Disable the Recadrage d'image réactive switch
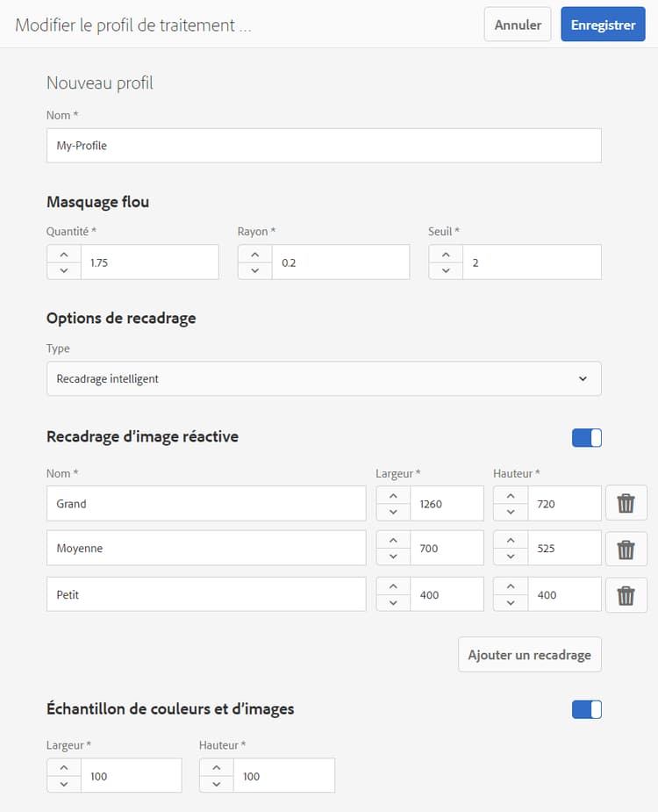This screenshot has width=658, height=812. [x=587, y=437]
